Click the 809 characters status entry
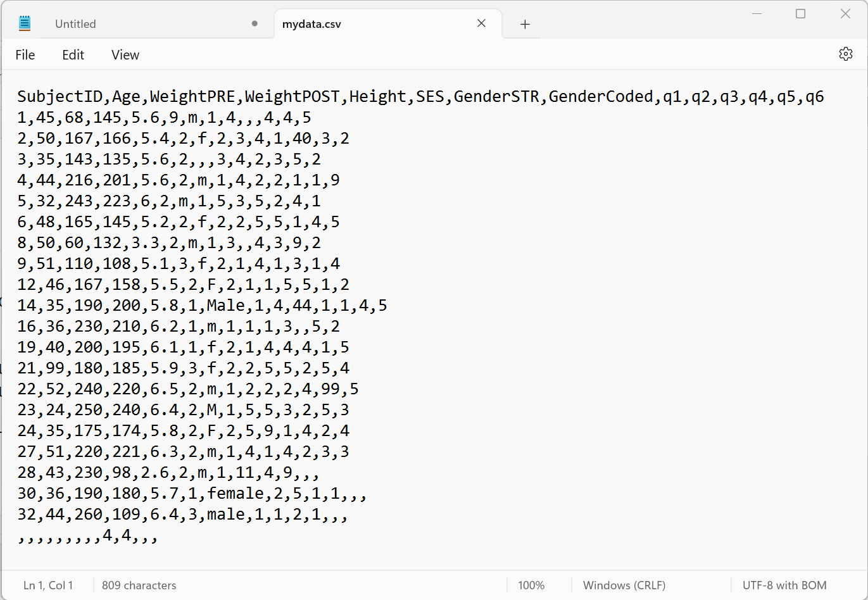 139,585
